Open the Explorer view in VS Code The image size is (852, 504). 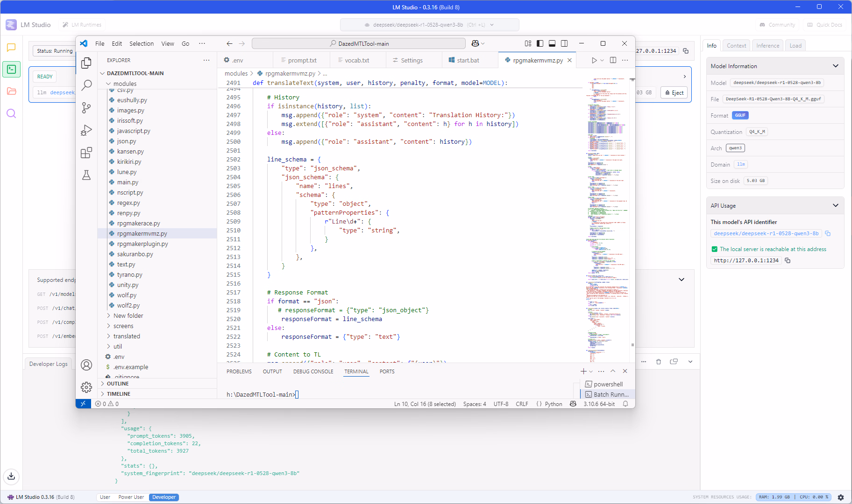point(86,63)
